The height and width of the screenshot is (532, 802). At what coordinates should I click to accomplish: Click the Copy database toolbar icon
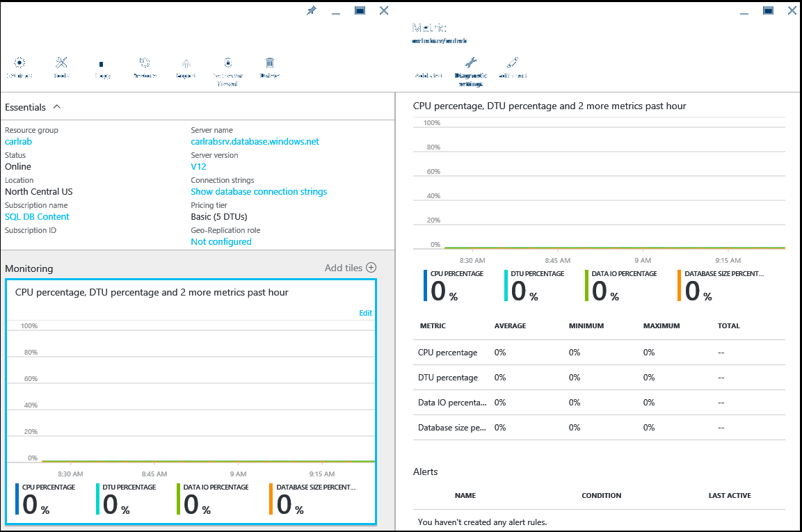tap(102, 65)
